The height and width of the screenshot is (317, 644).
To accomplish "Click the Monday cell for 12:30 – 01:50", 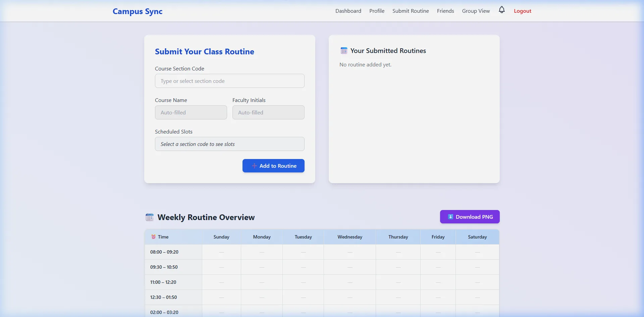I will 262,297.
